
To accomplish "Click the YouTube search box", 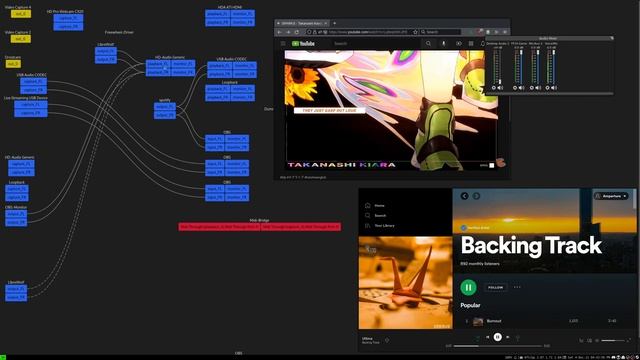I will coord(376,43).
